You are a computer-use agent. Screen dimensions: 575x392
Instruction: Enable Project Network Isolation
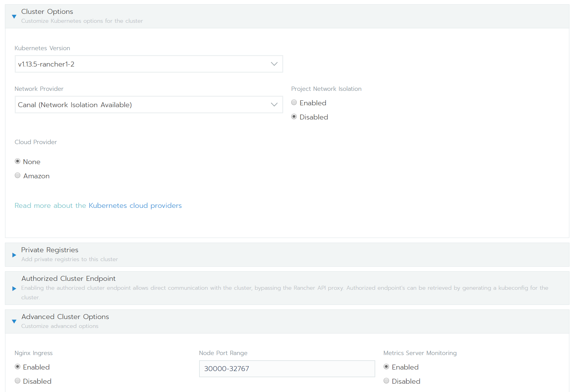point(294,102)
